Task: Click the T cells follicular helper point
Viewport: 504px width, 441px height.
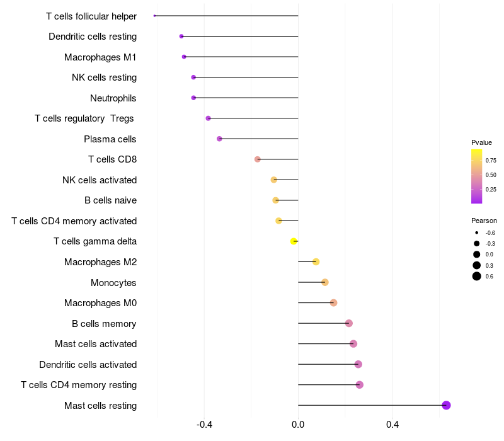Action: pos(154,16)
